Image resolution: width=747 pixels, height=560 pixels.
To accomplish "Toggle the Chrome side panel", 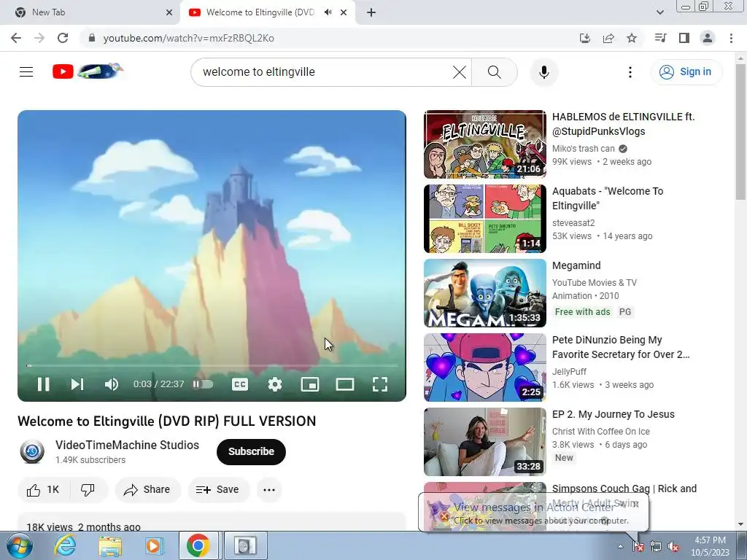I will tap(684, 38).
